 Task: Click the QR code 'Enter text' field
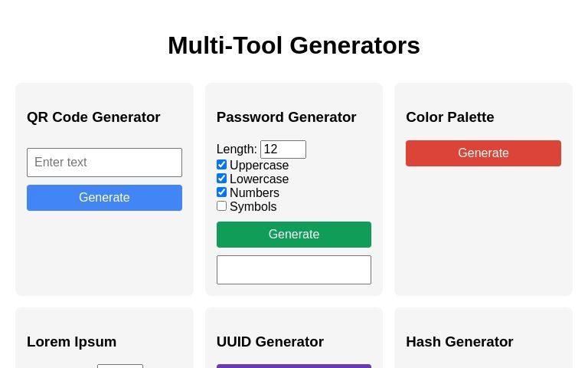pos(104,163)
